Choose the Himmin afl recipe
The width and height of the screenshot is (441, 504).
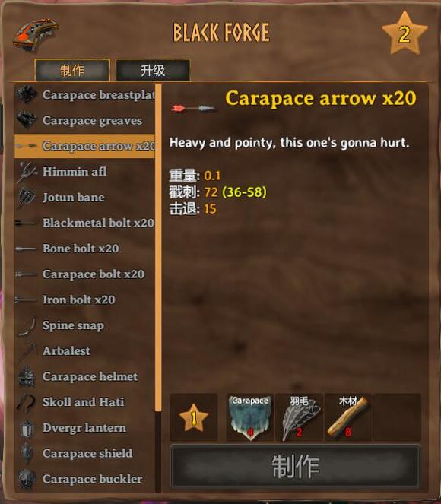click(x=85, y=172)
